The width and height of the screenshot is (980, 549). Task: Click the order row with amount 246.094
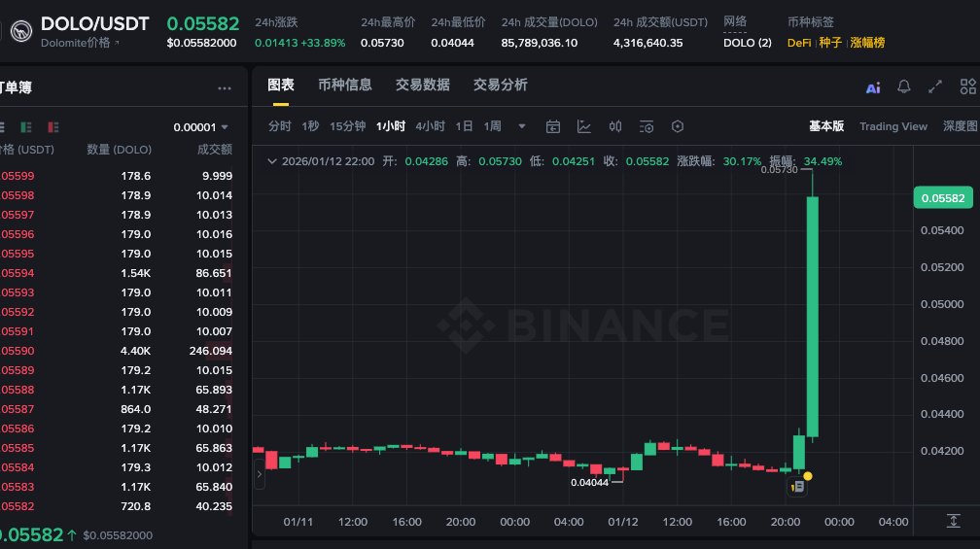coord(117,351)
